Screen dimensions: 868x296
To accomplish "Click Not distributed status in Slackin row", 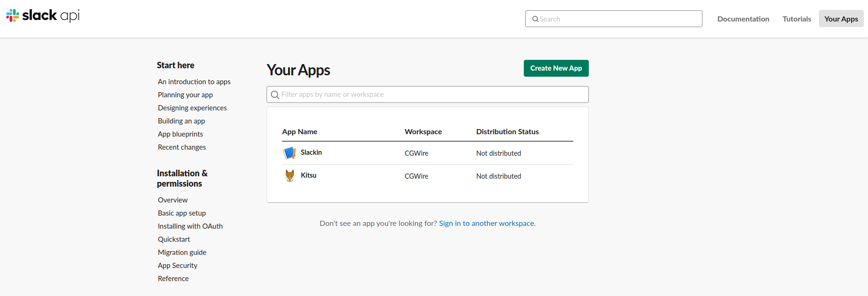I will [x=499, y=153].
